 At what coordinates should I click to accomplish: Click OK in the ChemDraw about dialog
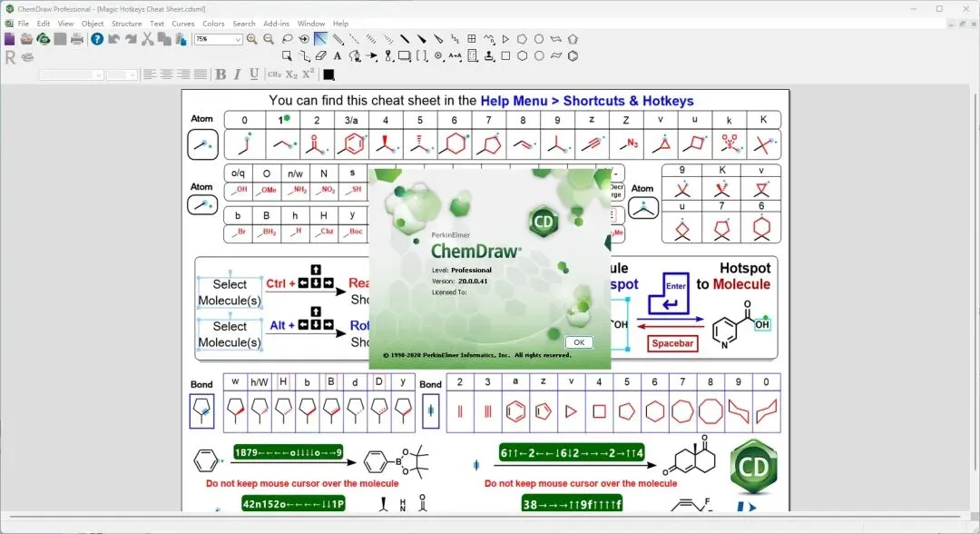[579, 342]
